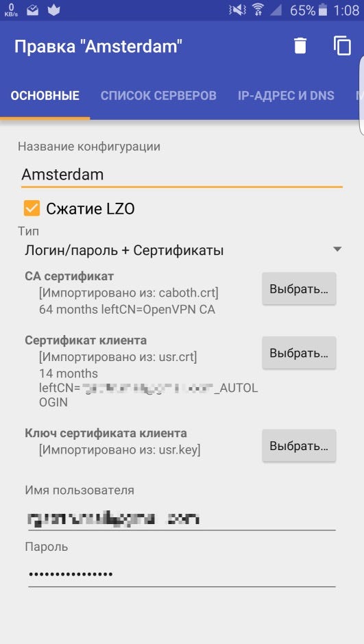Tap the muted vibrate status icon

click(238, 10)
